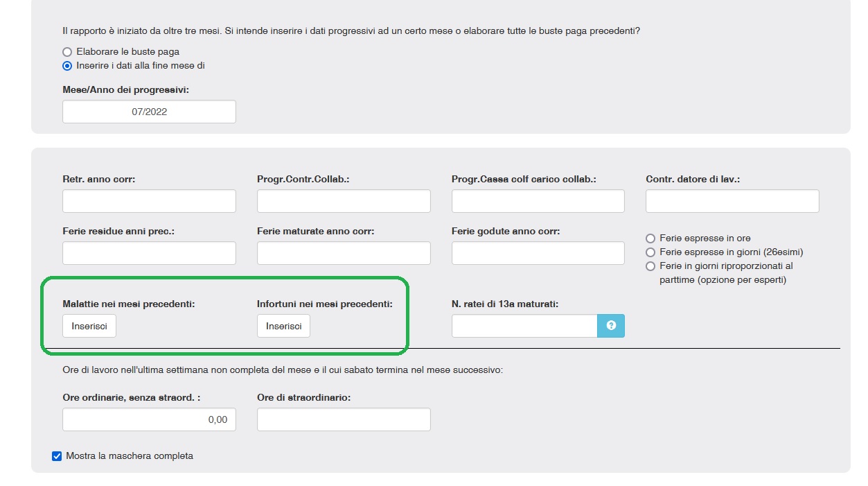Screen dimensions: 868x486
Task: Click the "Ferie godute anno corr" input
Action: point(538,253)
